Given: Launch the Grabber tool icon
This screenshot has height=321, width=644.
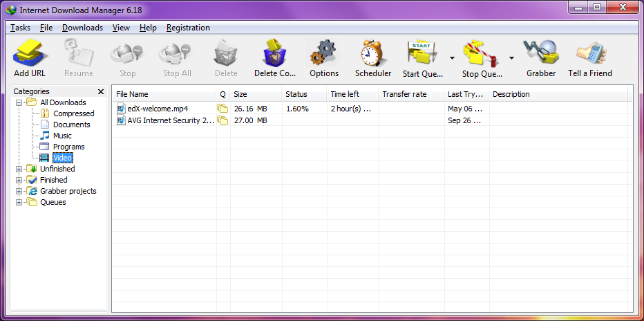Looking at the screenshot, I should (541, 53).
